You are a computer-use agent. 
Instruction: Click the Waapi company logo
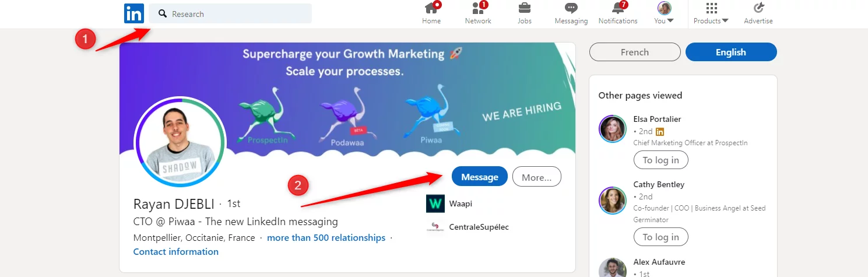pyautogui.click(x=435, y=204)
